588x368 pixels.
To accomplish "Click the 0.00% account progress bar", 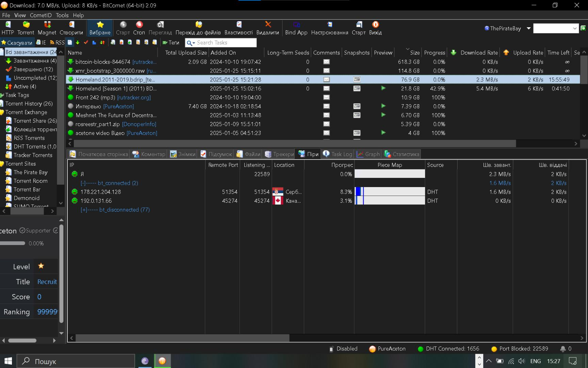I will pyautogui.click(x=13, y=243).
